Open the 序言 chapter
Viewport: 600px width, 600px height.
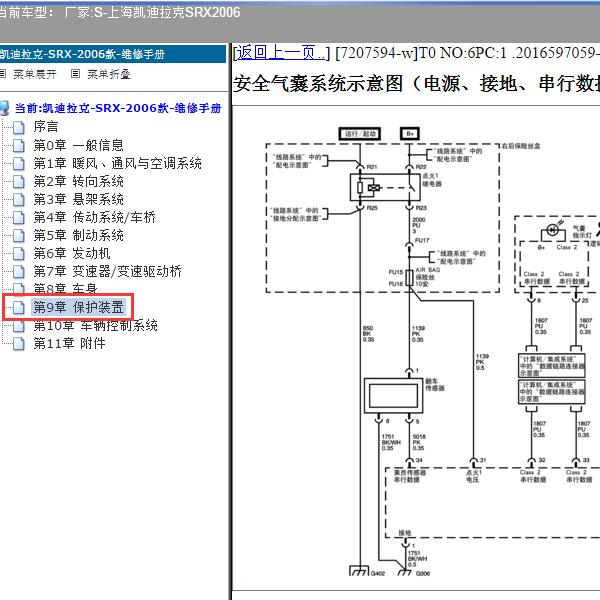coord(46,127)
